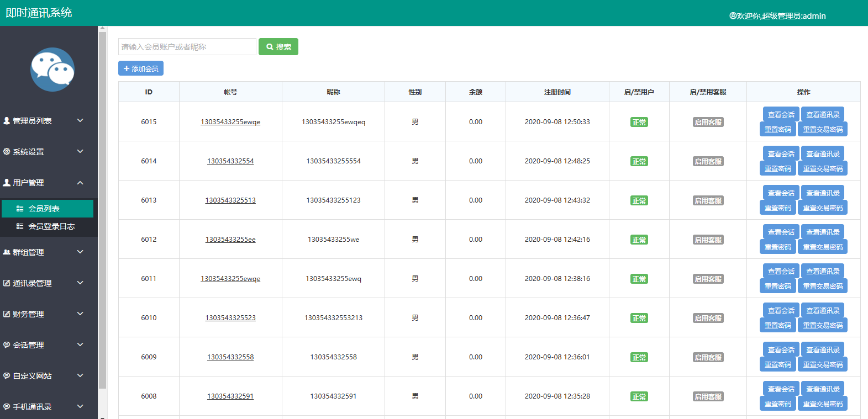Click the sidebar vertical scrollbar
Image resolution: width=868 pixels, height=419 pixels.
pos(102,210)
